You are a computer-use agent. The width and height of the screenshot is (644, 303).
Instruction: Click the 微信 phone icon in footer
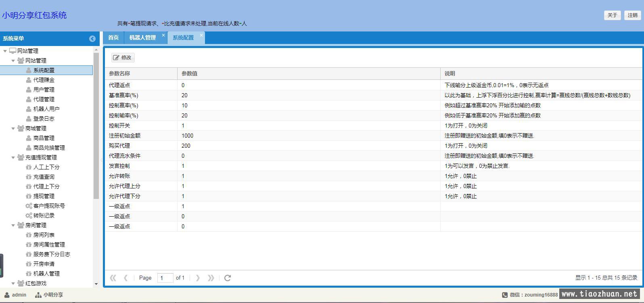pos(505,295)
